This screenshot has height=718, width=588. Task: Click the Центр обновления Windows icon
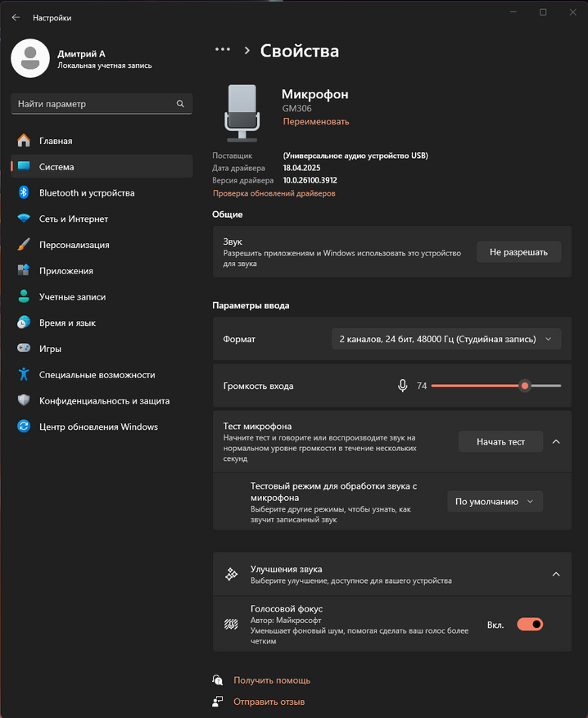24,427
